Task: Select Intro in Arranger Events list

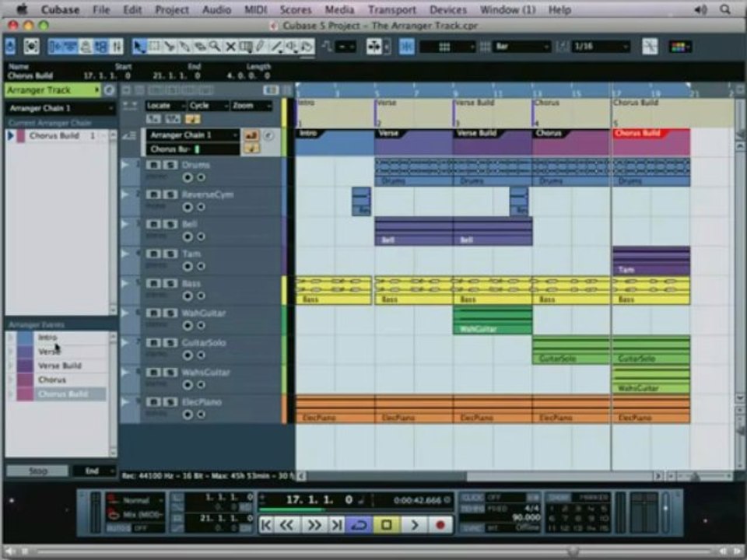Action: pyautogui.click(x=47, y=337)
